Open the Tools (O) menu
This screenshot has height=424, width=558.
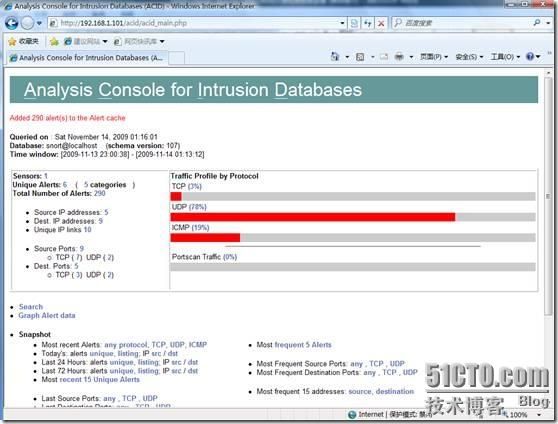point(505,57)
